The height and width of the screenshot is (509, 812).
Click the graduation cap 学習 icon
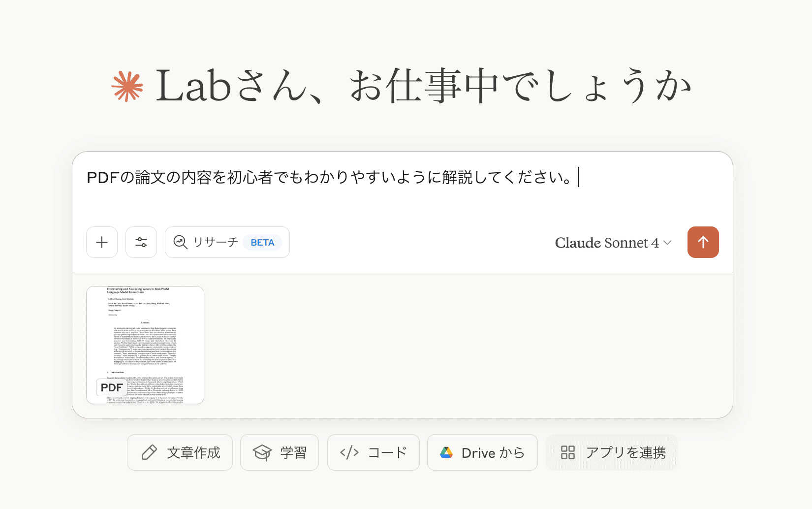[x=262, y=452]
